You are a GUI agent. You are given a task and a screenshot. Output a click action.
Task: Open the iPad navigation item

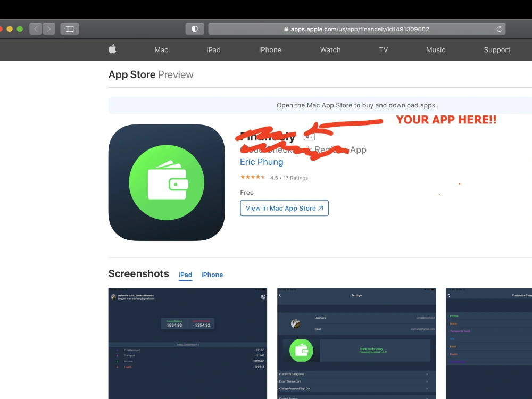point(213,50)
